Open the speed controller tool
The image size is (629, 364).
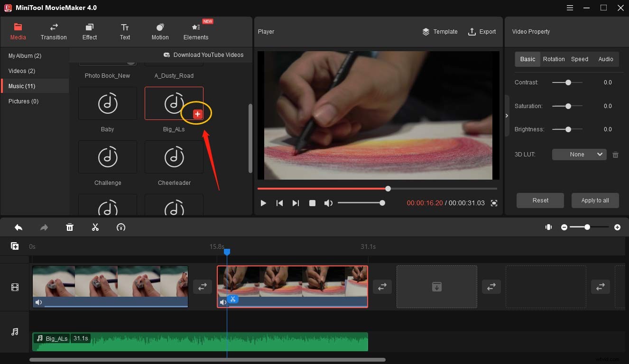[121, 227]
